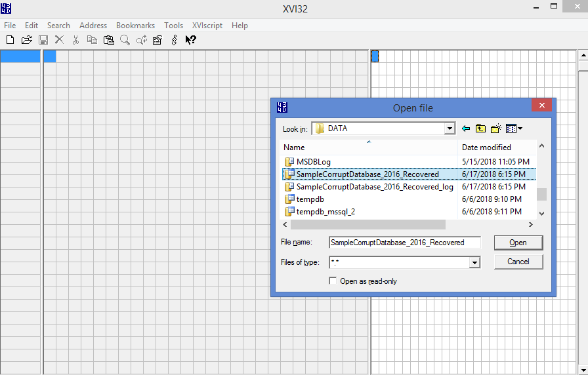Image resolution: width=588 pixels, height=375 pixels.
Task: Click the Copy toolbar icon
Action: pos(92,40)
